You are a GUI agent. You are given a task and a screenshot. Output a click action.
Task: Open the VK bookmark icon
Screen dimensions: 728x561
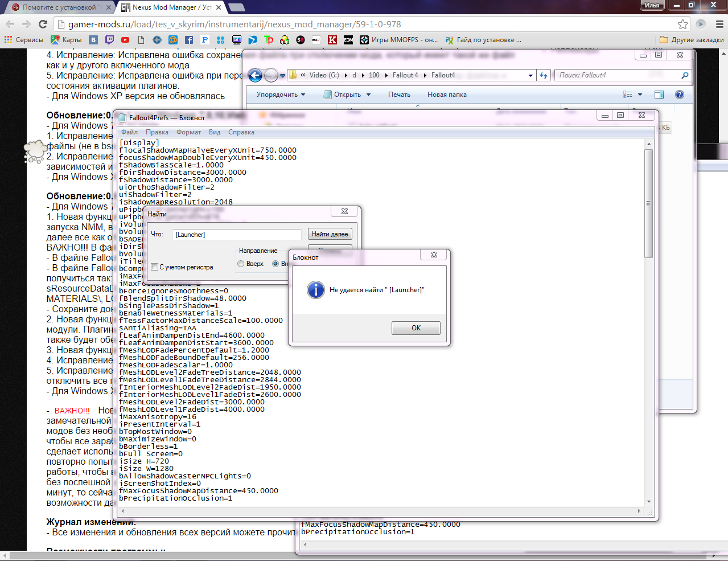[93, 40]
